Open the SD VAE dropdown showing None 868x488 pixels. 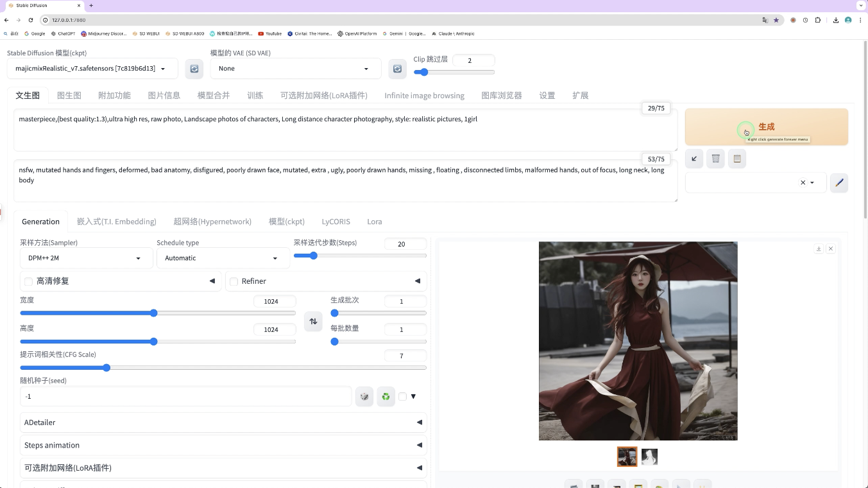click(x=296, y=69)
